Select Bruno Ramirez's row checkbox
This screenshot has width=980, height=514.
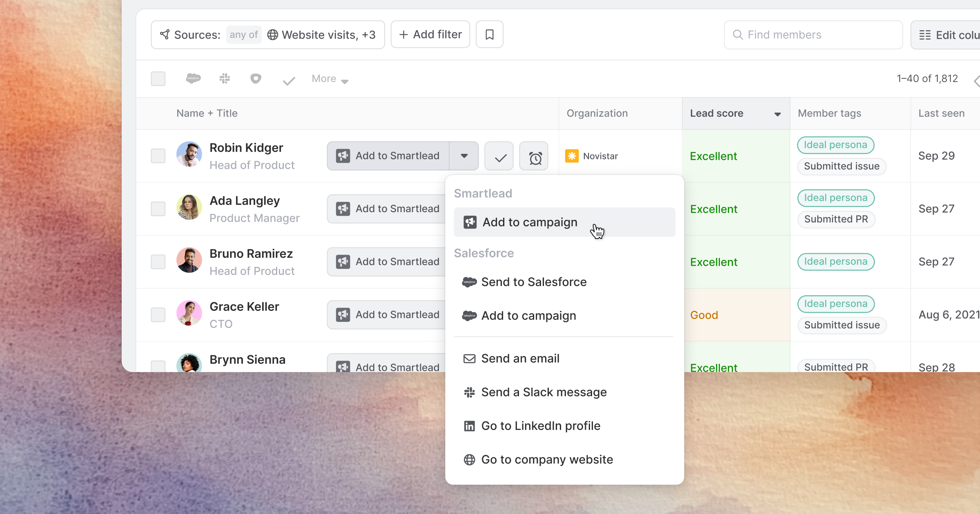pos(158,262)
